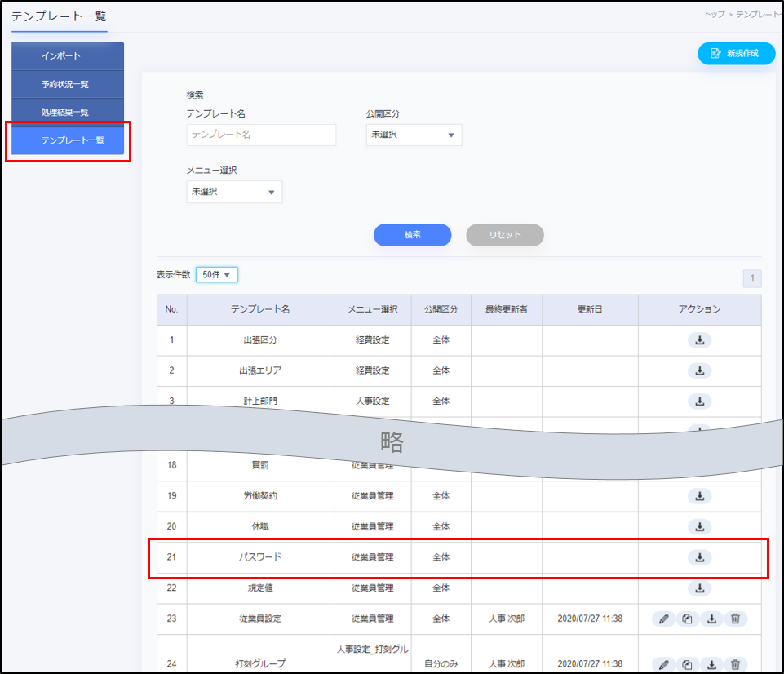Go to 予約状況一覧 in sidebar
The height and width of the screenshot is (674, 784).
[68, 84]
